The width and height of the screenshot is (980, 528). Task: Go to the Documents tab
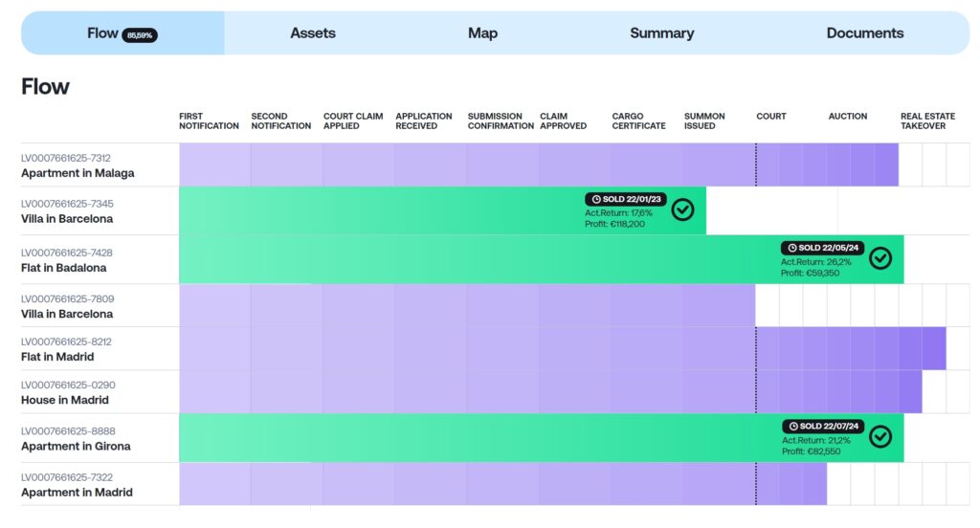pos(864,33)
